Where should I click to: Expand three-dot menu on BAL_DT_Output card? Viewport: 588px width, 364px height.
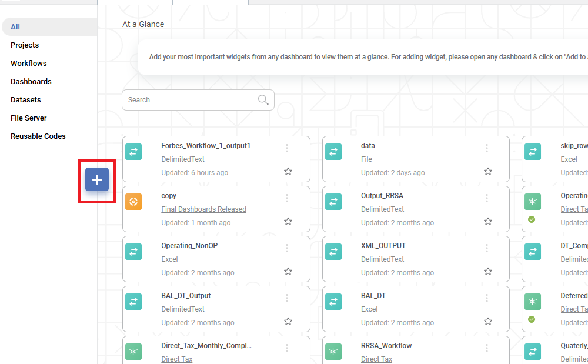(287, 298)
